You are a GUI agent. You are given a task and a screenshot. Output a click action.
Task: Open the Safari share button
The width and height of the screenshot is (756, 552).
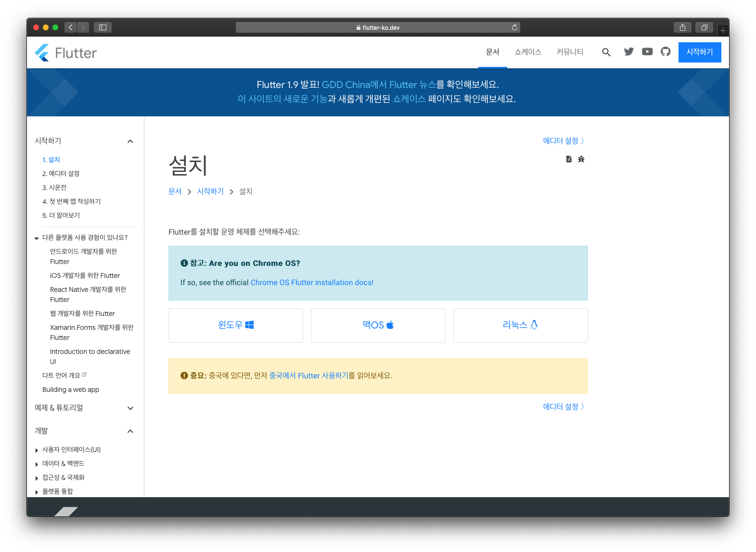tap(682, 27)
